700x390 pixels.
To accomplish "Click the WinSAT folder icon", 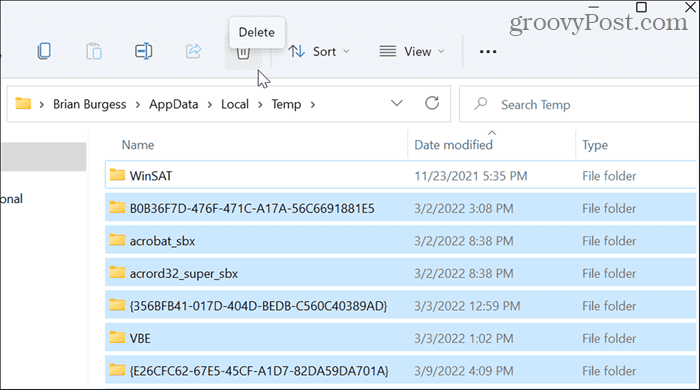I will tap(117, 174).
